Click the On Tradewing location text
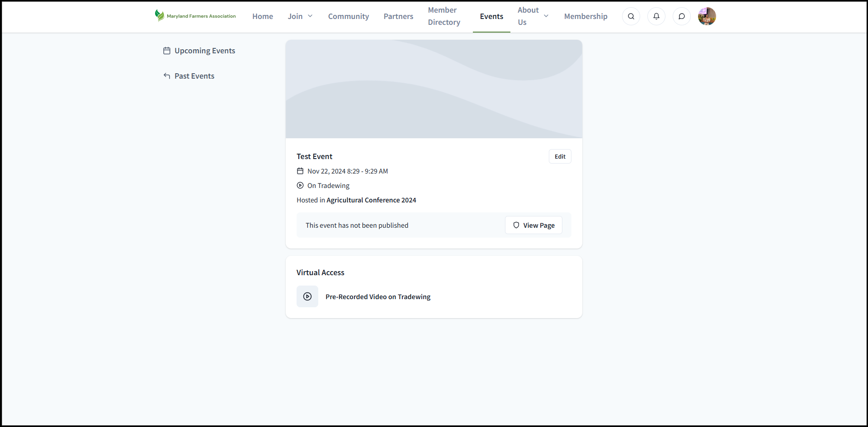This screenshot has width=868, height=427. click(328, 185)
